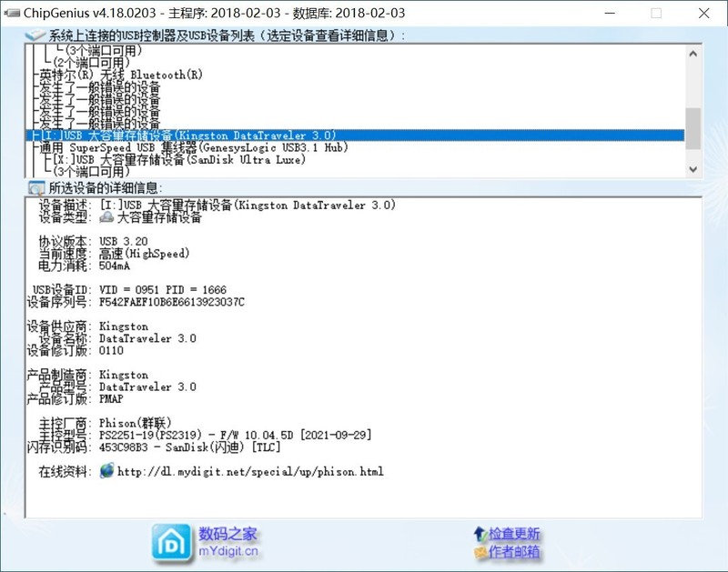728x572 pixels.
Task: Visit mYdigit.cn link
Action: [x=228, y=551]
